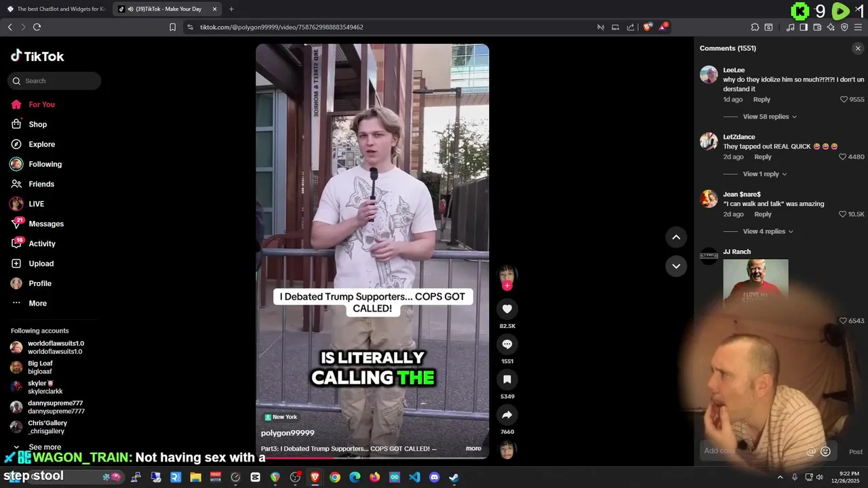868x488 pixels.
Task: Open Messages inbox
Action: point(46,224)
